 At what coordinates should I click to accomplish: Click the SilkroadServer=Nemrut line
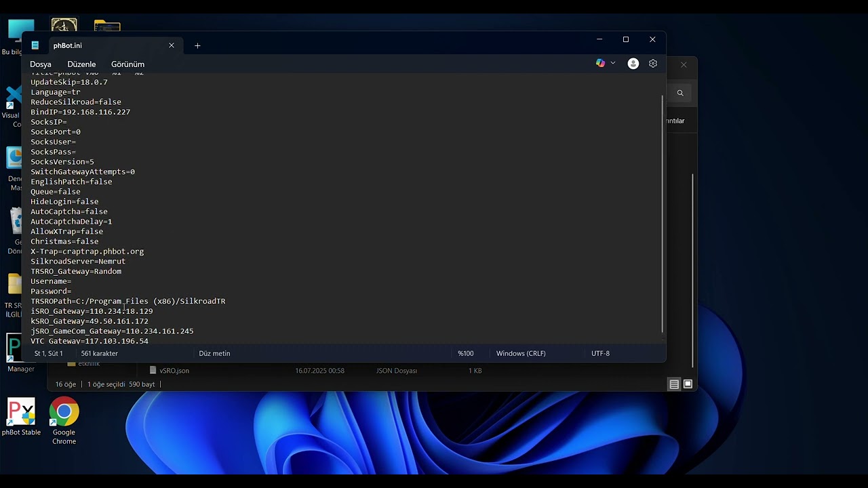tap(78, 261)
